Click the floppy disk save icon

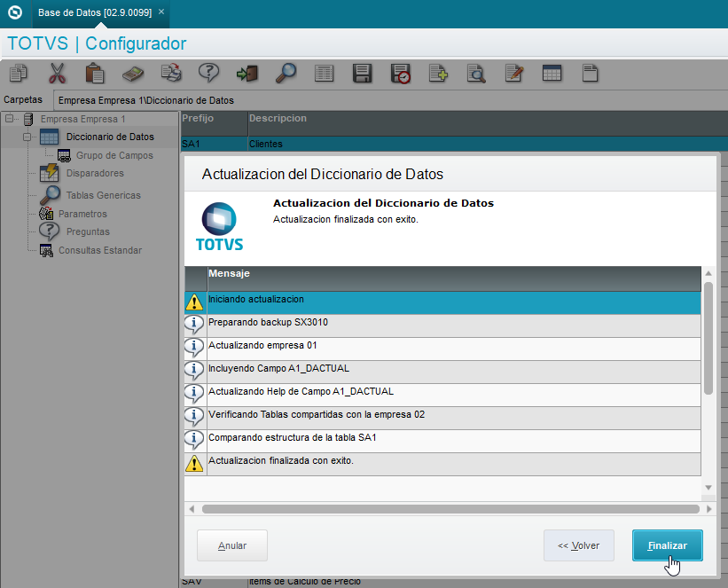pos(362,74)
